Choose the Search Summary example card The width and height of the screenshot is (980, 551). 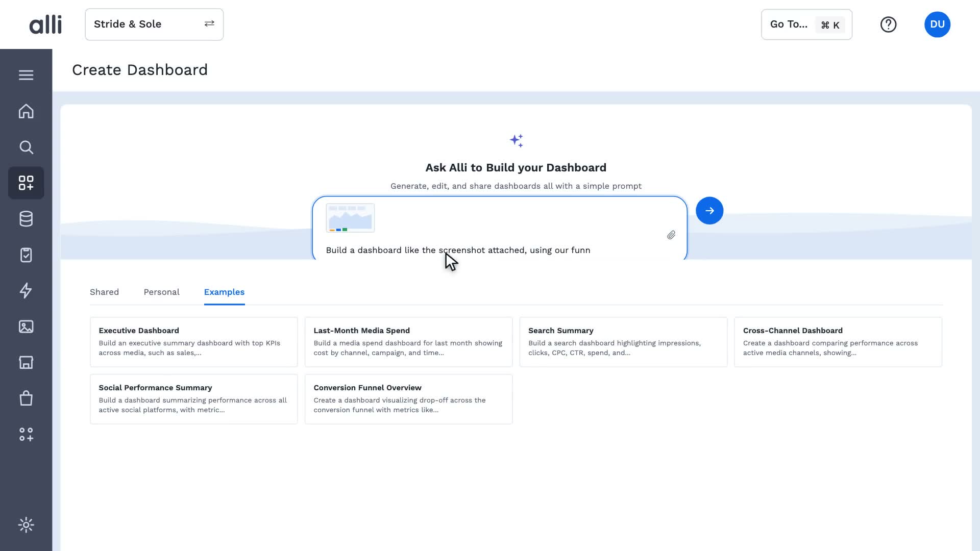click(623, 342)
